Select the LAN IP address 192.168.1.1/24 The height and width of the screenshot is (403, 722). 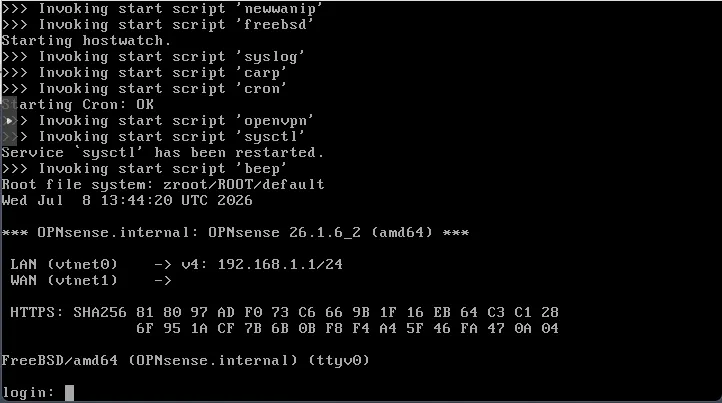point(280,264)
